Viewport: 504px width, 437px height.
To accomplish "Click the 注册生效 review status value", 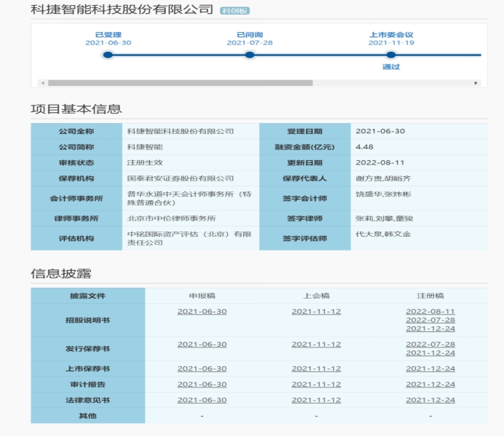I will click(x=145, y=162).
